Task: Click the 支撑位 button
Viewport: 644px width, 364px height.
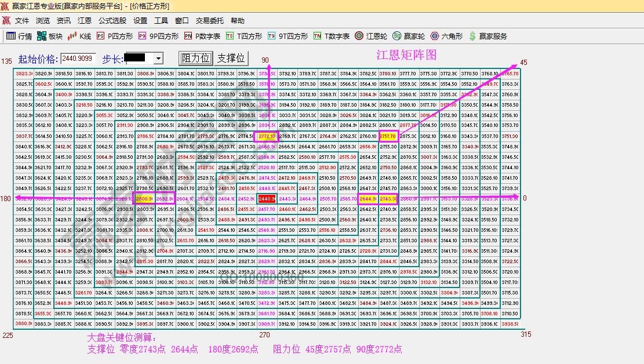Action: [231, 59]
